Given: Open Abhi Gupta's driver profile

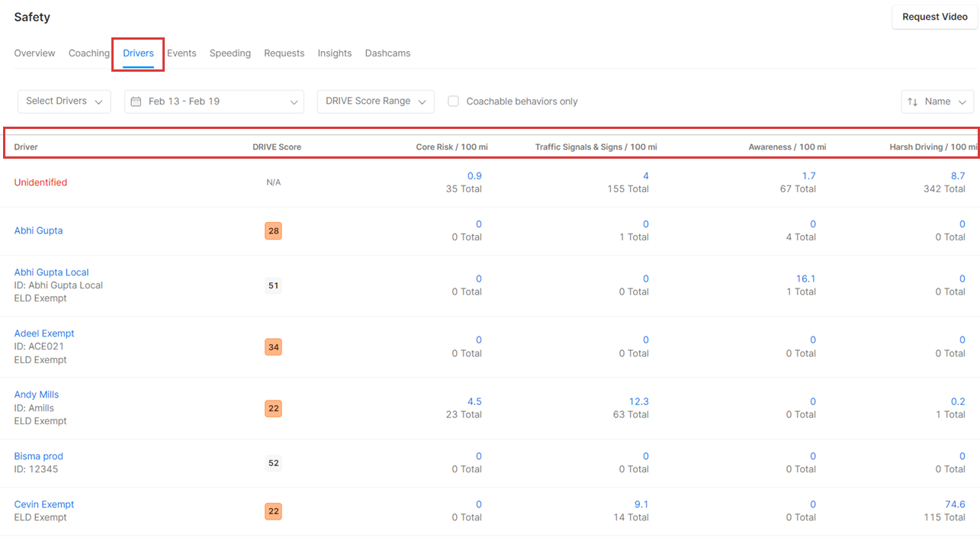Looking at the screenshot, I should click(x=38, y=230).
